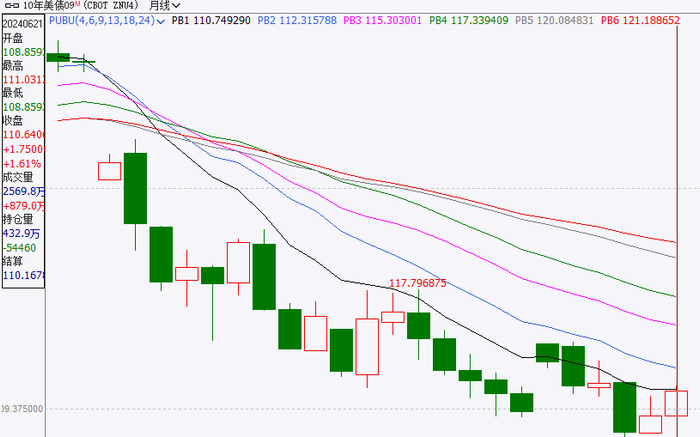The width and height of the screenshot is (700, 437).
Task: Click the PB2 112.315788 indicator value
Action: pos(297,21)
